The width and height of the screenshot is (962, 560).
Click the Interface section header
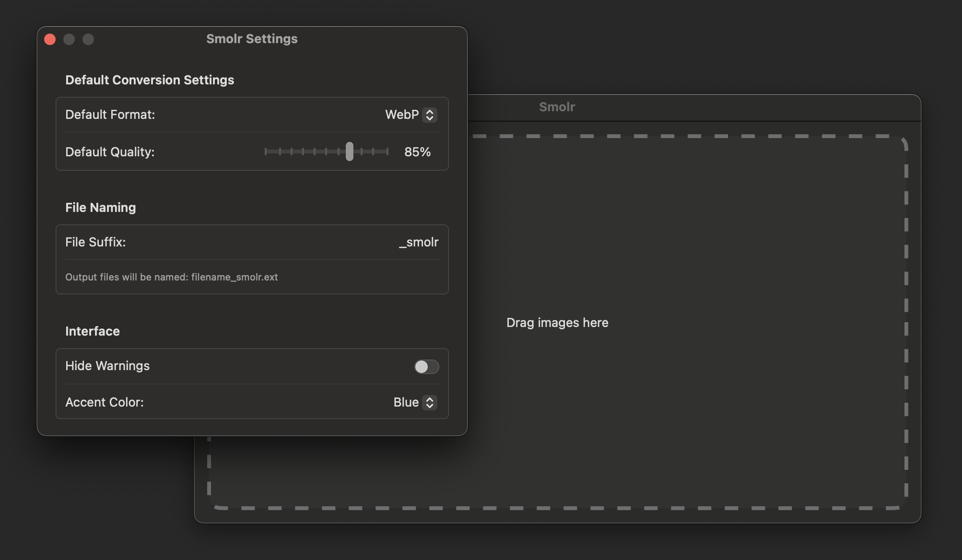click(x=92, y=331)
